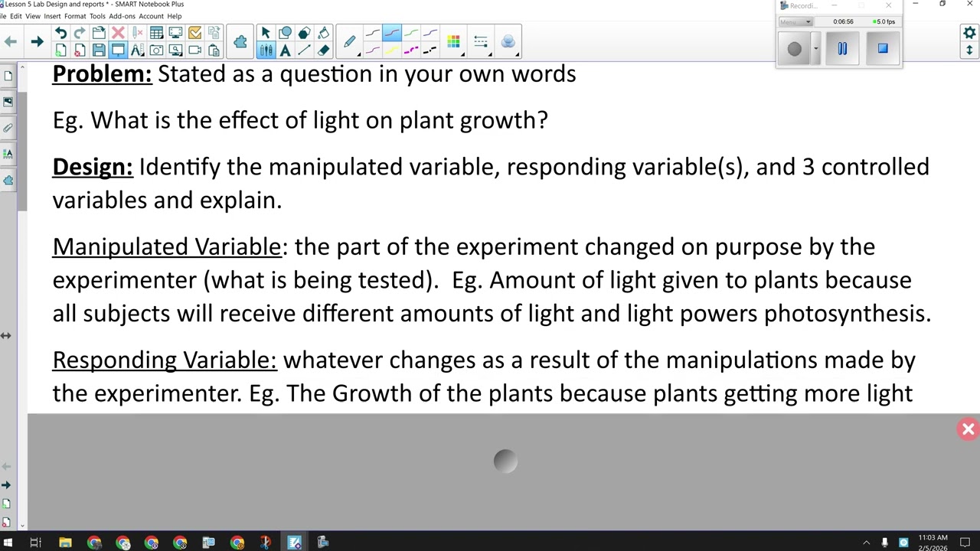This screenshot has height=551, width=980.
Task: Open the Add-ons menu
Action: (x=122, y=16)
